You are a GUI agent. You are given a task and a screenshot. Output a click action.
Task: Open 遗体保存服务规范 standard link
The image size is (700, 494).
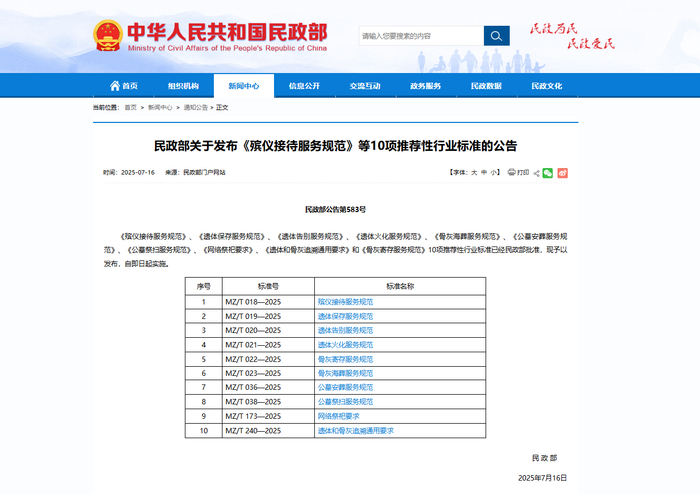(x=345, y=316)
